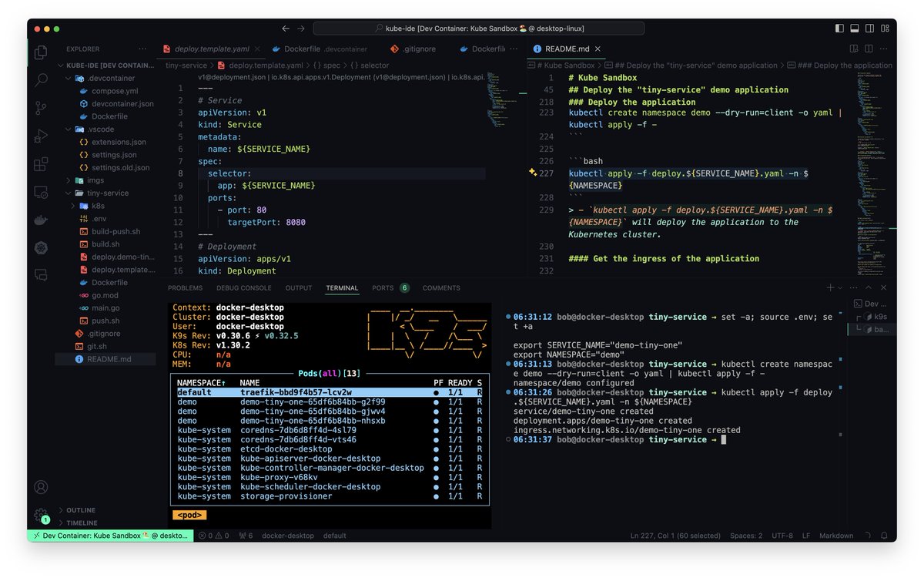Open the Source Control view
The height and width of the screenshot is (578, 924).
pyautogui.click(x=41, y=108)
